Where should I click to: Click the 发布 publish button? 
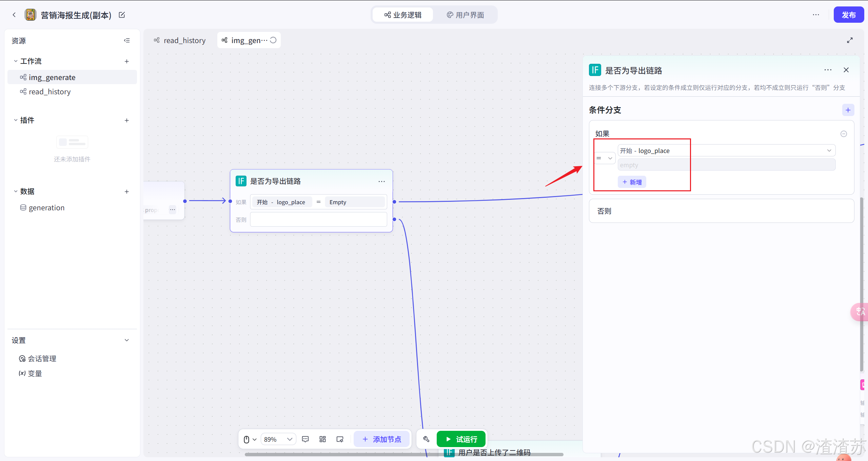[848, 15]
